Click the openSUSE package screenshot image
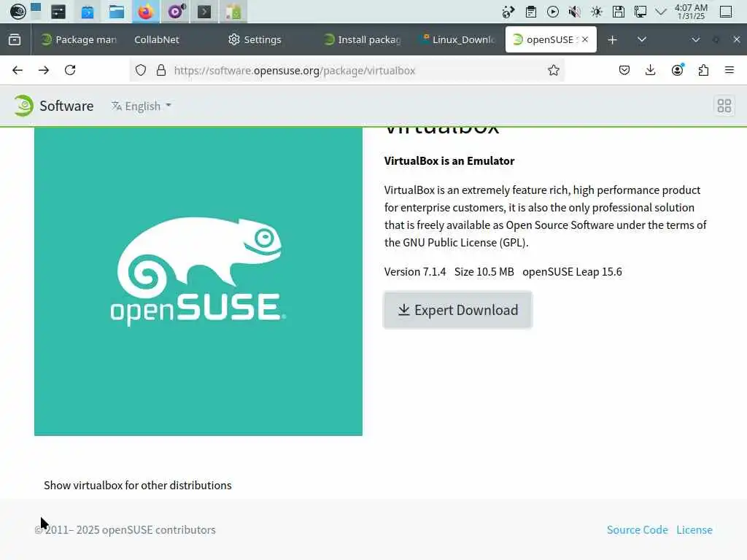Viewport: 747px width, 560px height. [198, 281]
